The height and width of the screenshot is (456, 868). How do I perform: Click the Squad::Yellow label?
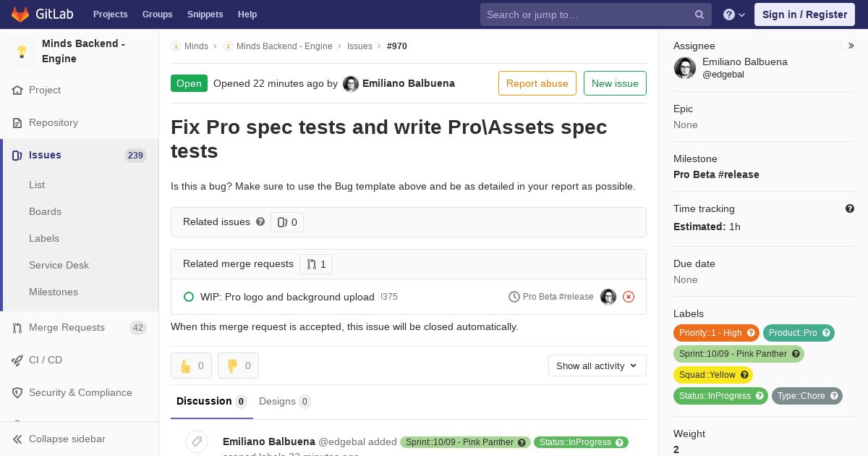713,375
